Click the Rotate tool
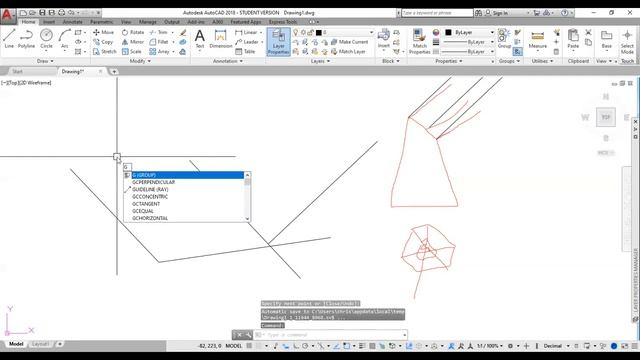This screenshot has width=640, height=360. 133,32
